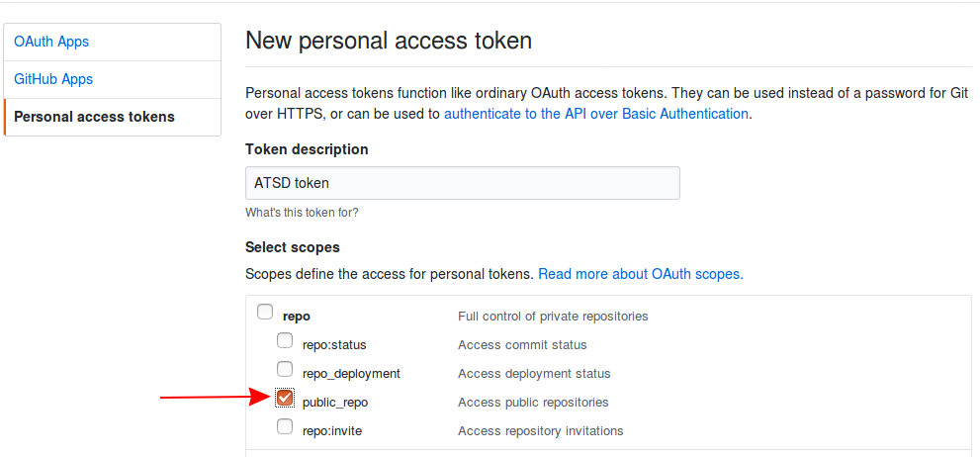Click the repo:status scope label
Viewport: 980px width, 457px height.
(334, 345)
